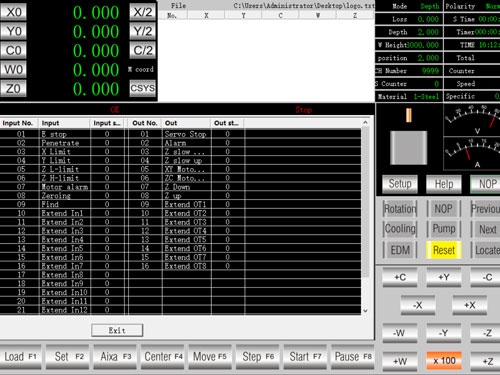Jog the -W axis button
The height and width of the screenshot is (375, 500).
pos(399,333)
